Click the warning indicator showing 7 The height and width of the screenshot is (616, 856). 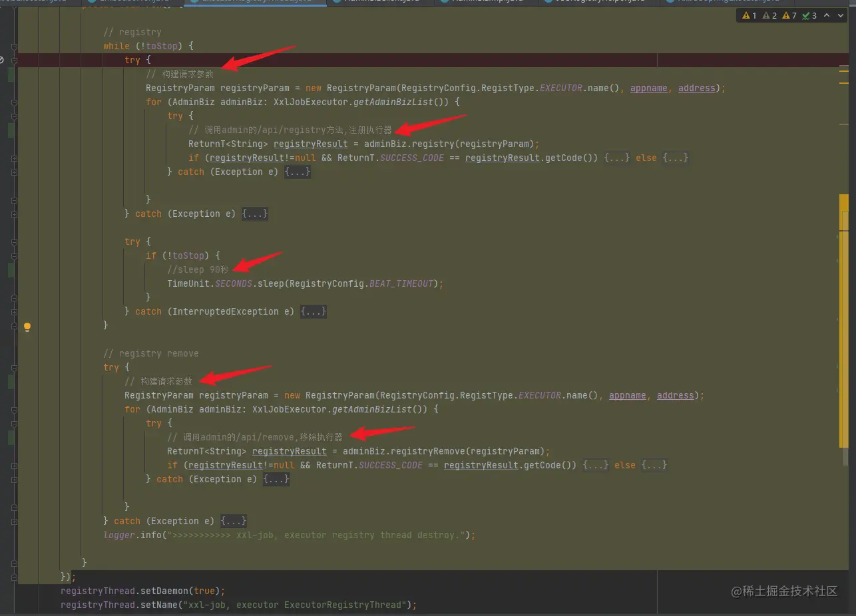coord(789,15)
